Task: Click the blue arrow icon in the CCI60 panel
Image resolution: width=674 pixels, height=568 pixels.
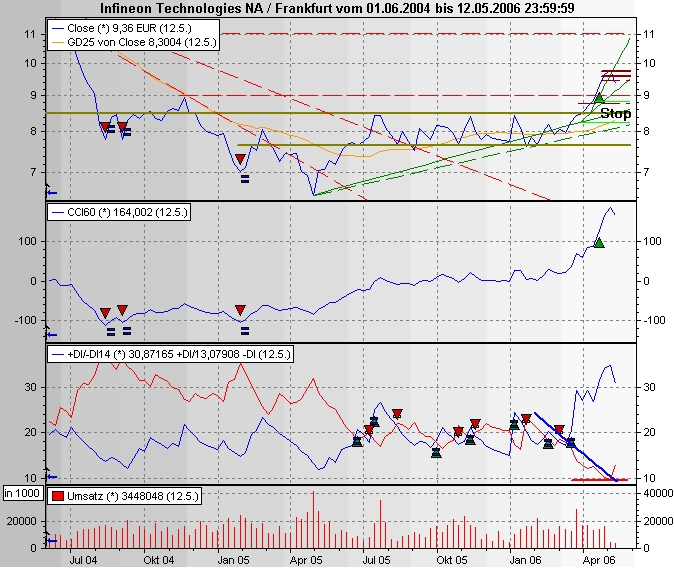Action: (x=52, y=335)
